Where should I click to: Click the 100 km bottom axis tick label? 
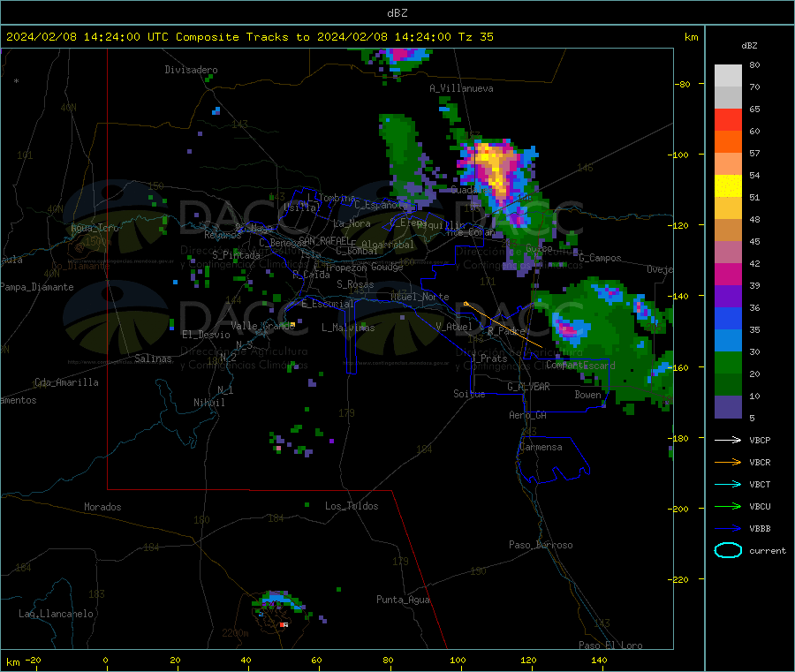[458, 660]
